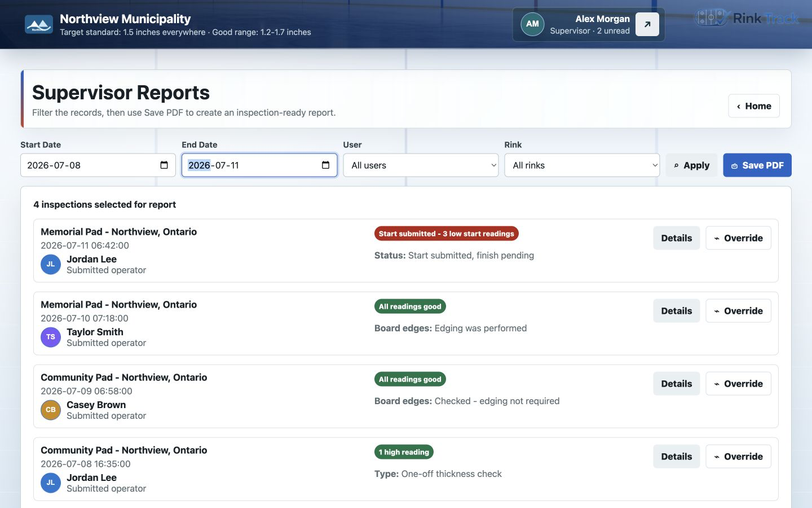Screen dimensions: 812x508
Task: Click Taylor Smith's 'All readings good' badge
Action: click(x=410, y=306)
